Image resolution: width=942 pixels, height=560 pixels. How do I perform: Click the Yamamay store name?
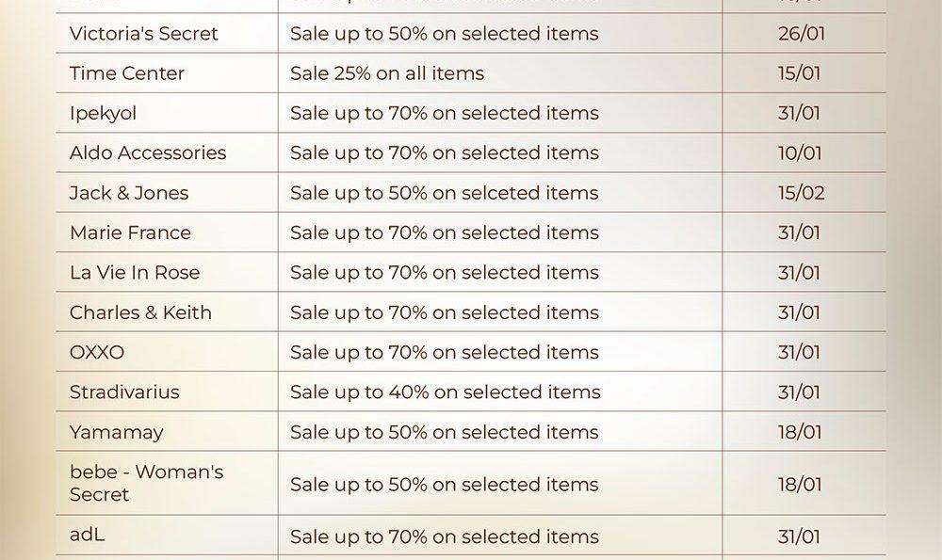pyautogui.click(x=116, y=433)
